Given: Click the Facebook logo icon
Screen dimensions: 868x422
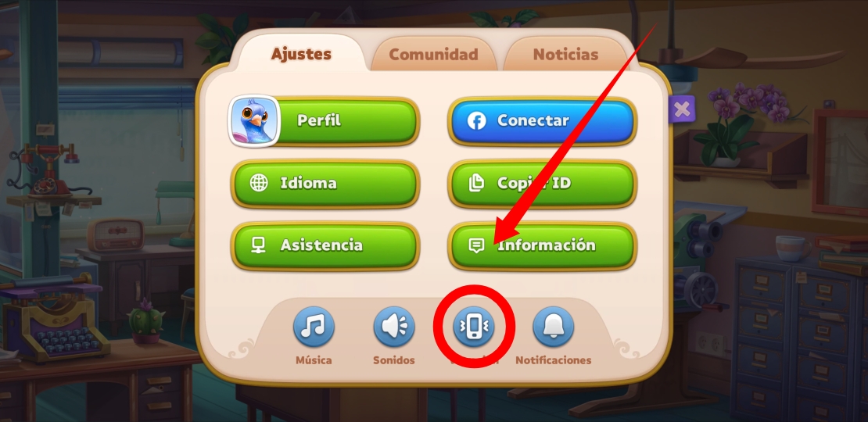Looking at the screenshot, I should (x=476, y=121).
